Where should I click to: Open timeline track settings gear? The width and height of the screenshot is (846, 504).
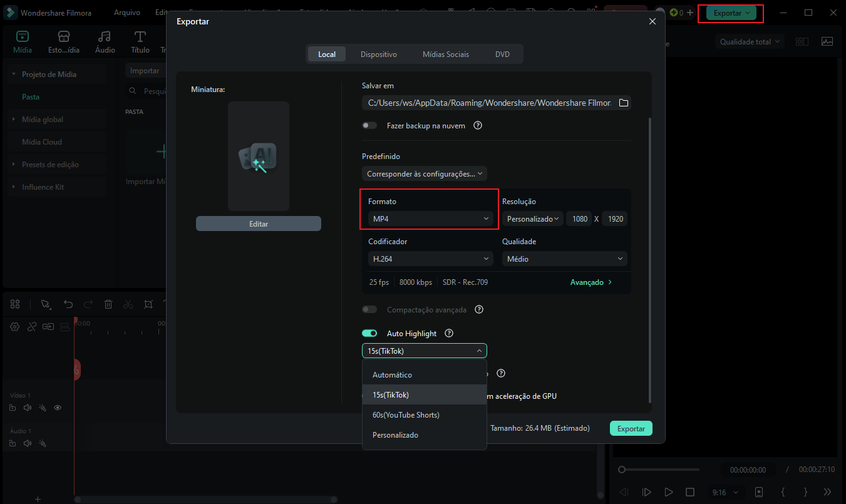[x=15, y=326]
